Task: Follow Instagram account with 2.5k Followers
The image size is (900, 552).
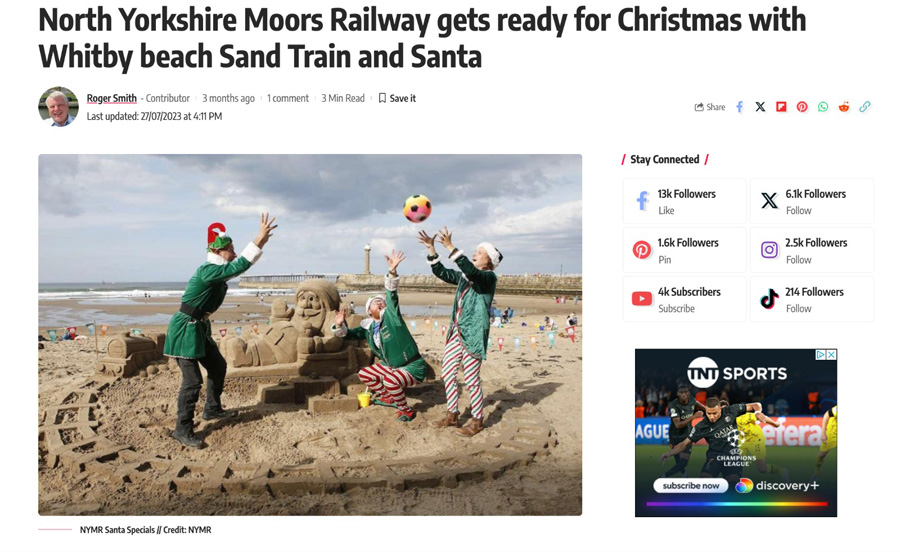Action: click(x=812, y=250)
